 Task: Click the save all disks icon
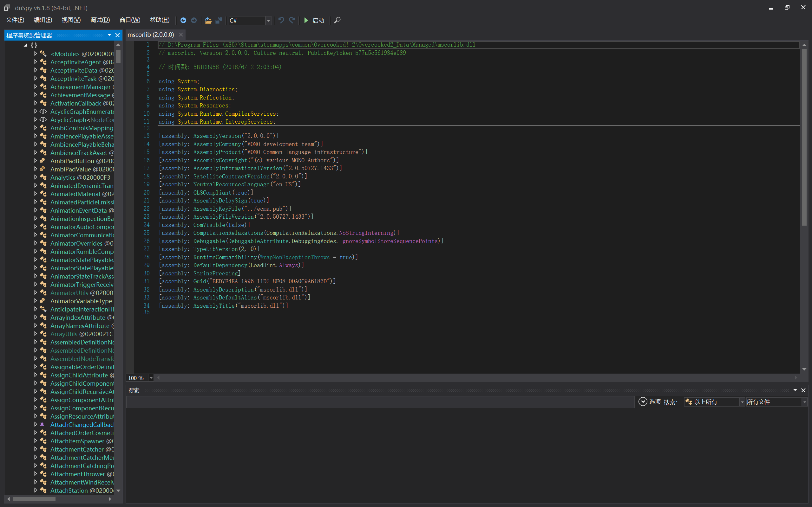[x=219, y=21]
